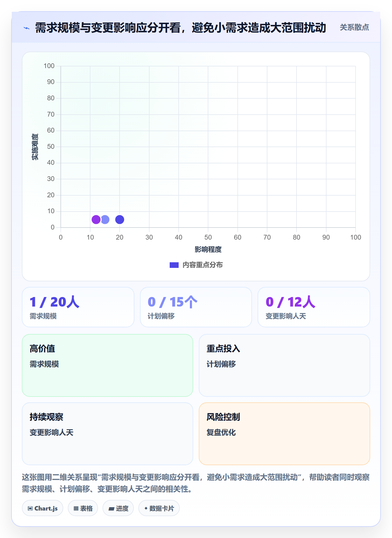Click the lightning bolt icon beside title

pos(27,28)
